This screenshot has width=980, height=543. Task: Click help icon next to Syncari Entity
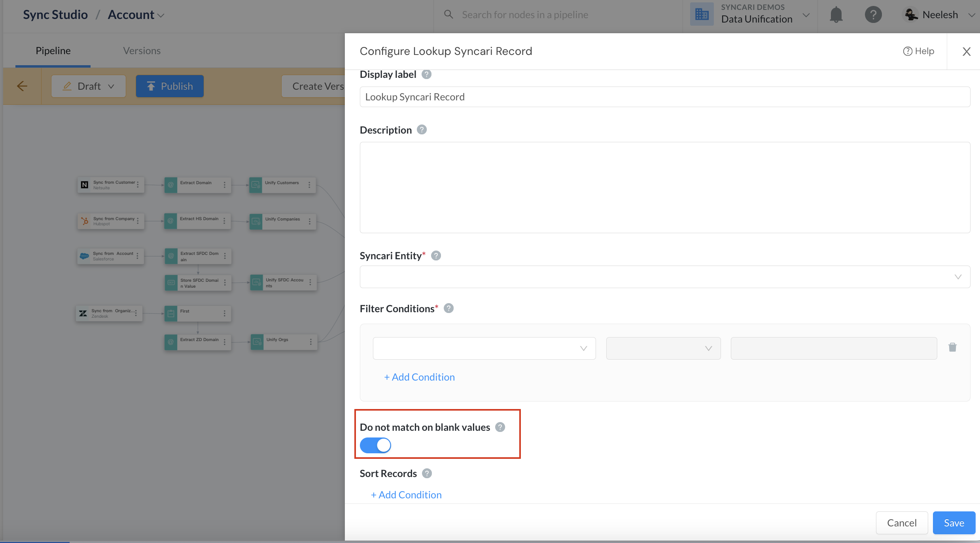click(436, 256)
